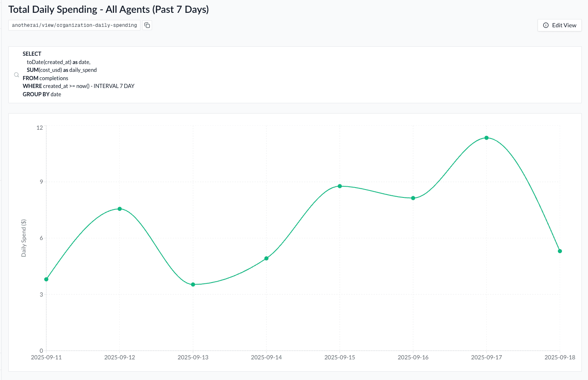The height and width of the screenshot is (380, 588).
Task: Click the WHERE created_at line in the query
Action: (x=79, y=86)
